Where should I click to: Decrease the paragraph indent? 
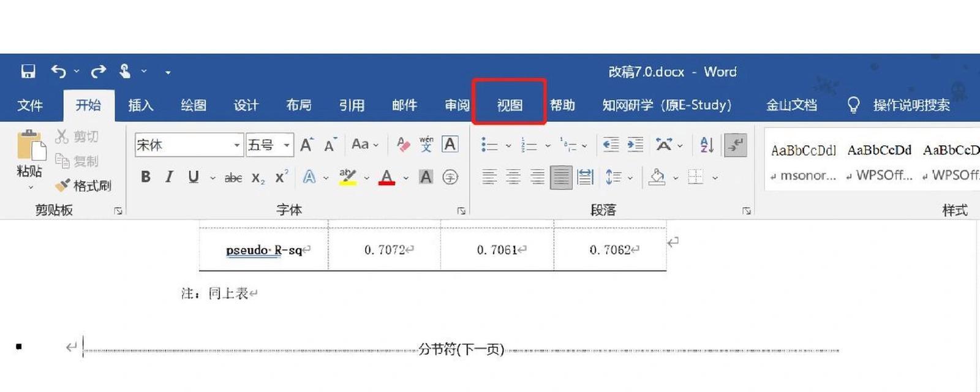pos(611,145)
